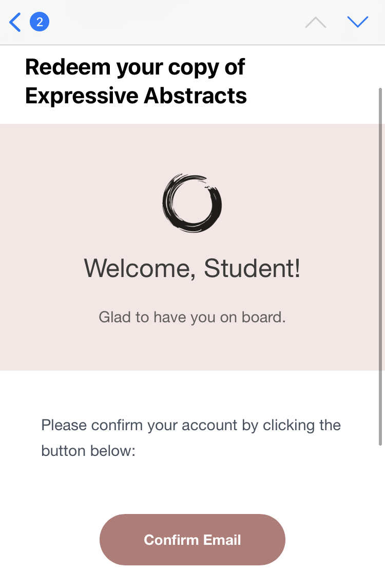Click the word "Student!" in the banner heading

(252, 268)
